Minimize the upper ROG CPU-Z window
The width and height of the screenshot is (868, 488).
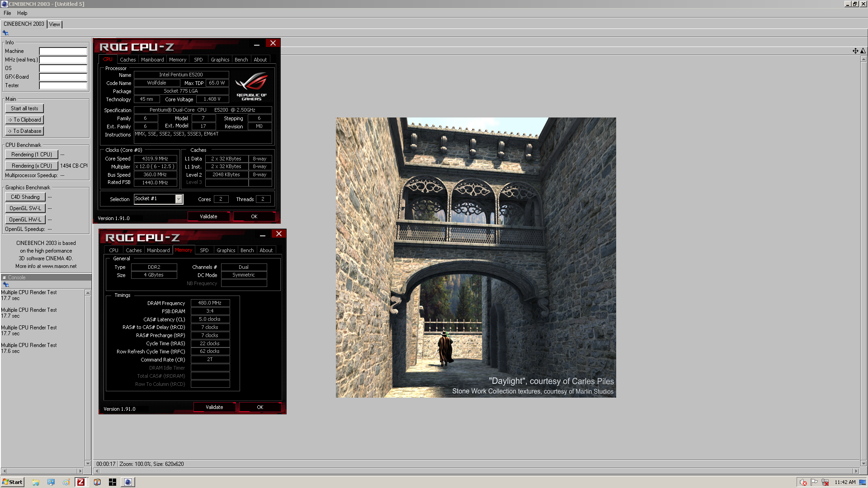coord(256,44)
